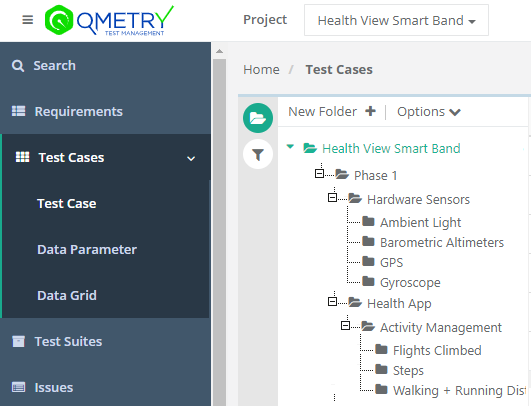
Task: Select the Ambient Light folder icon
Action: [x=368, y=221]
